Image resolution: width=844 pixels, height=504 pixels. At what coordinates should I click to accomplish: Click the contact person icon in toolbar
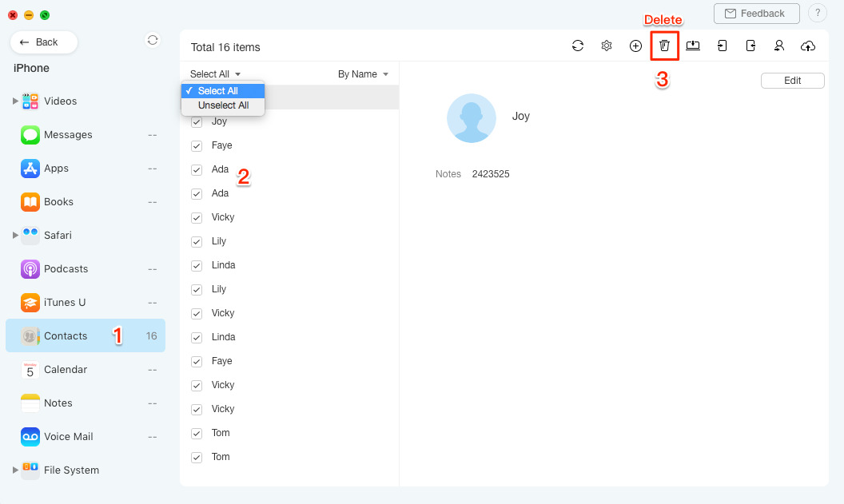pos(779,46)
